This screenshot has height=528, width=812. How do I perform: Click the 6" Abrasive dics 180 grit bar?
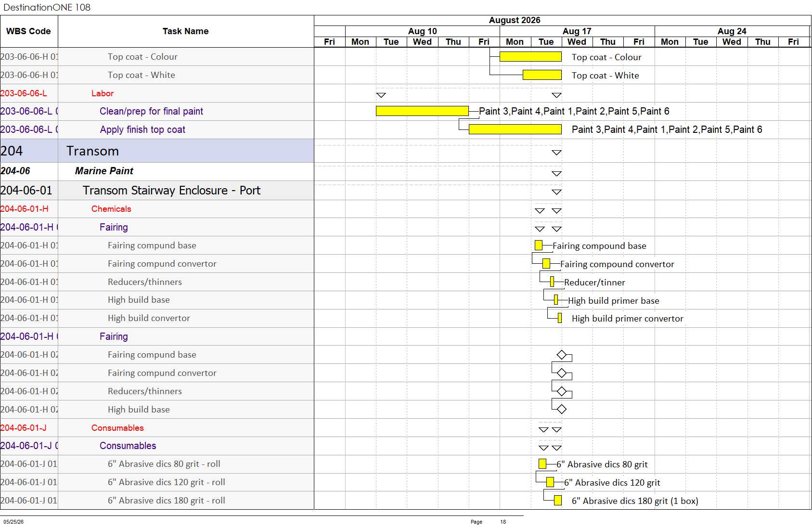point(558,501)
